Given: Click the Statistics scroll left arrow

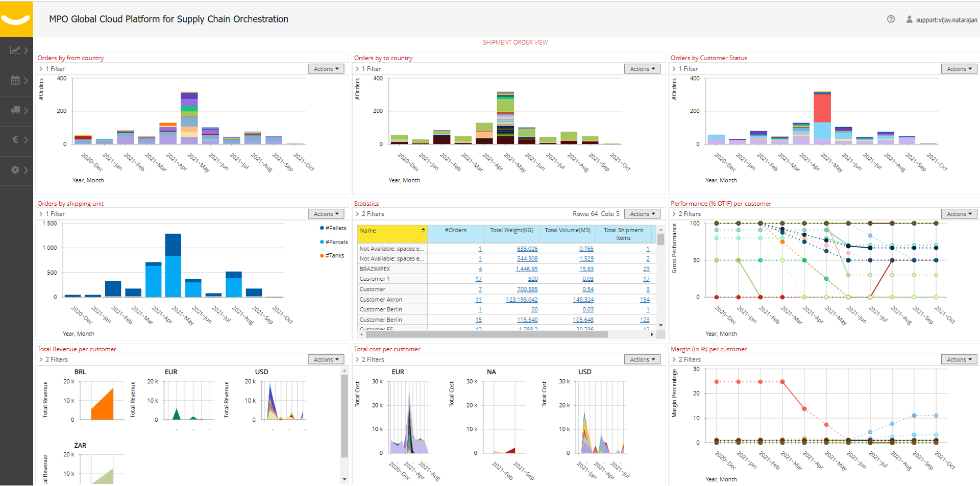Looking at the screenshot, I should [361, 334].
